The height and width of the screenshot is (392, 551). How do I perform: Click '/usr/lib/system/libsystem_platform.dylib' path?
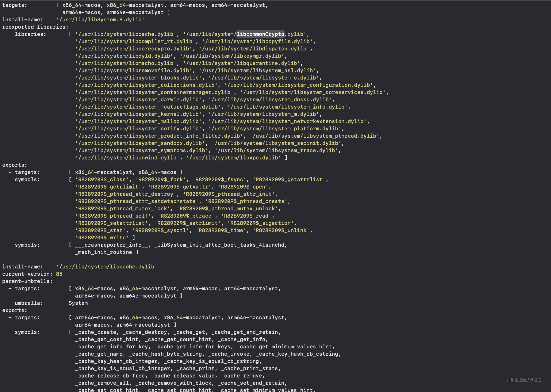pos(275,128)
